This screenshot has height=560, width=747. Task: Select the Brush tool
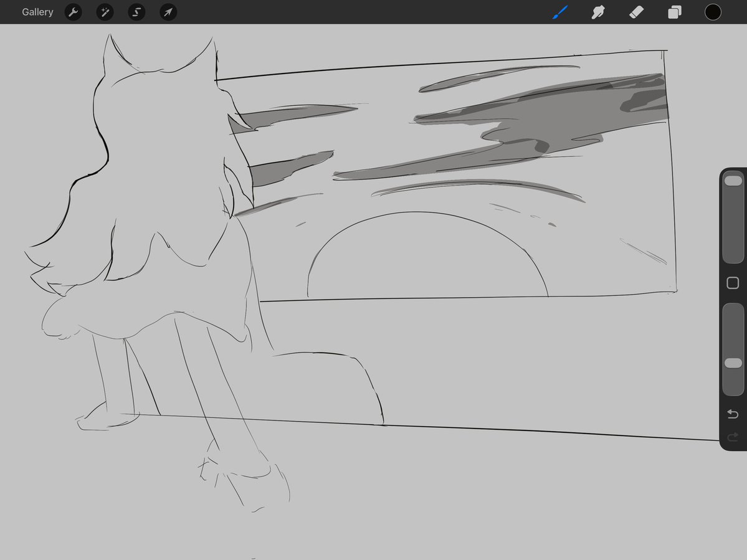tap(560, 12)
